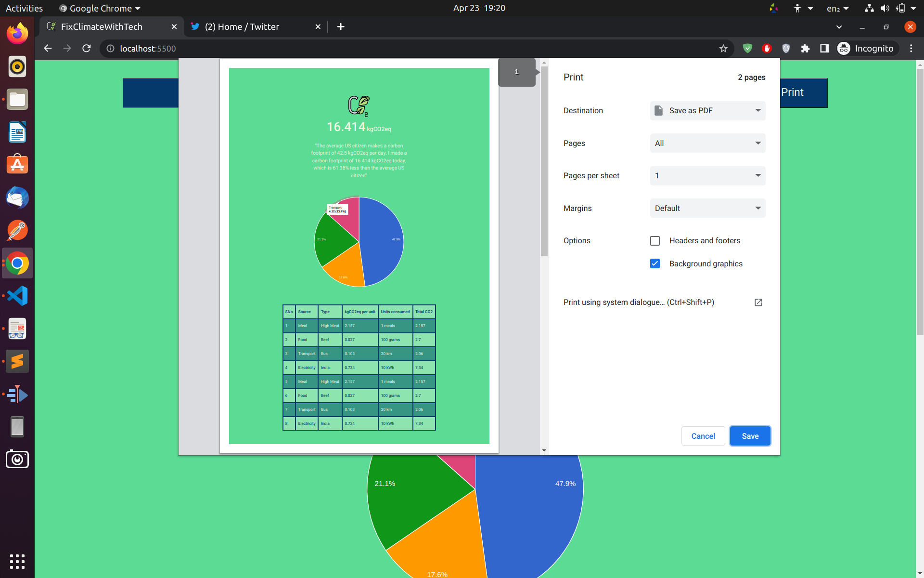Enable the Headers and footers checkbox

[655, 241]
